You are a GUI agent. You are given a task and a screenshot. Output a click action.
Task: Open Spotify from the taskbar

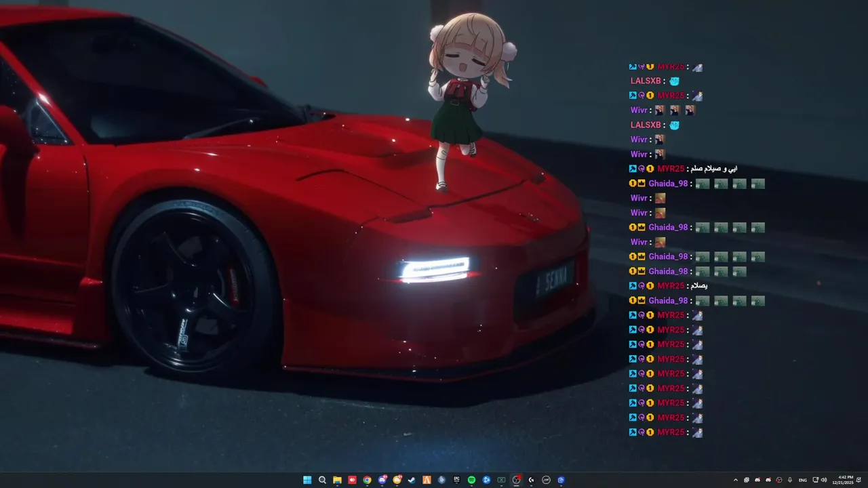(x=471, y=480)
